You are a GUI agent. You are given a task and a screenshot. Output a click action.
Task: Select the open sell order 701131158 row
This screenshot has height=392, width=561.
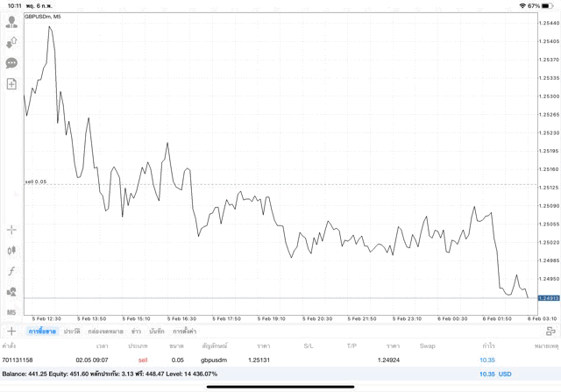point(263,360)
